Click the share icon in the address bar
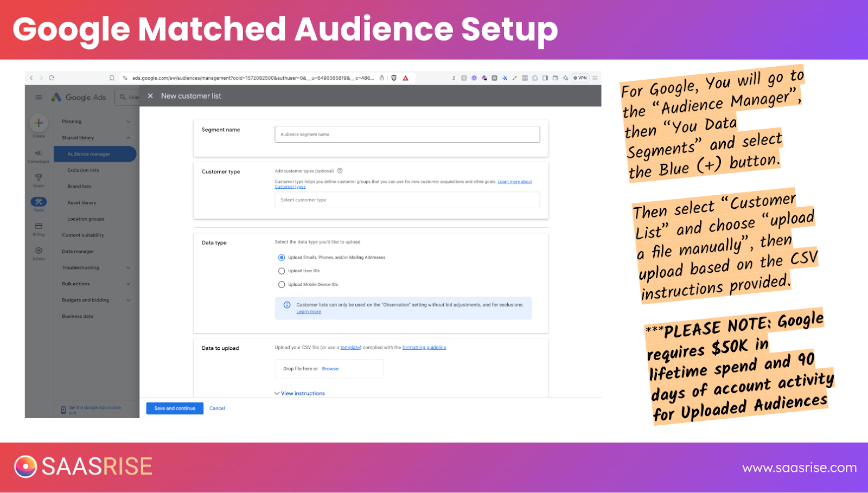This screenshot has width=868, height=493. (382, 78)
